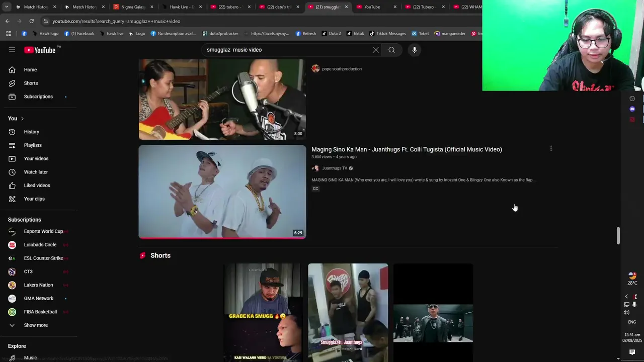644x362 pixels.
Task: Open the Tiktok Messages bookmark
Action: 387,34
